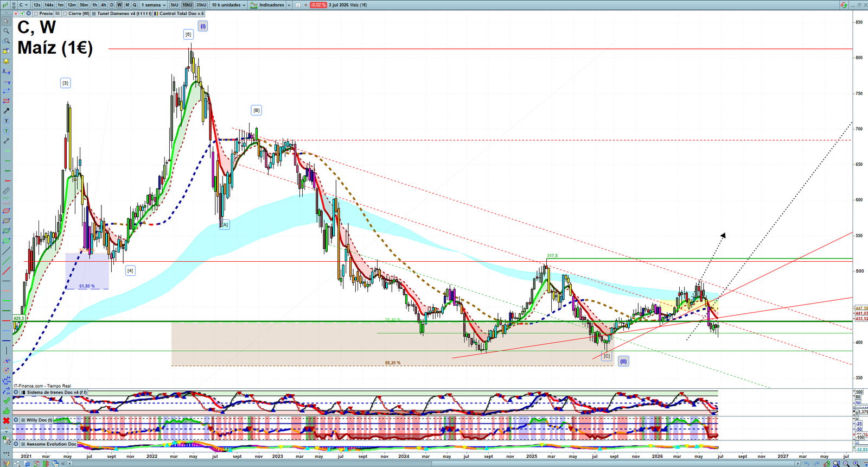Set history to 5kU
868x467 pixels.
[x=174, y=5]
